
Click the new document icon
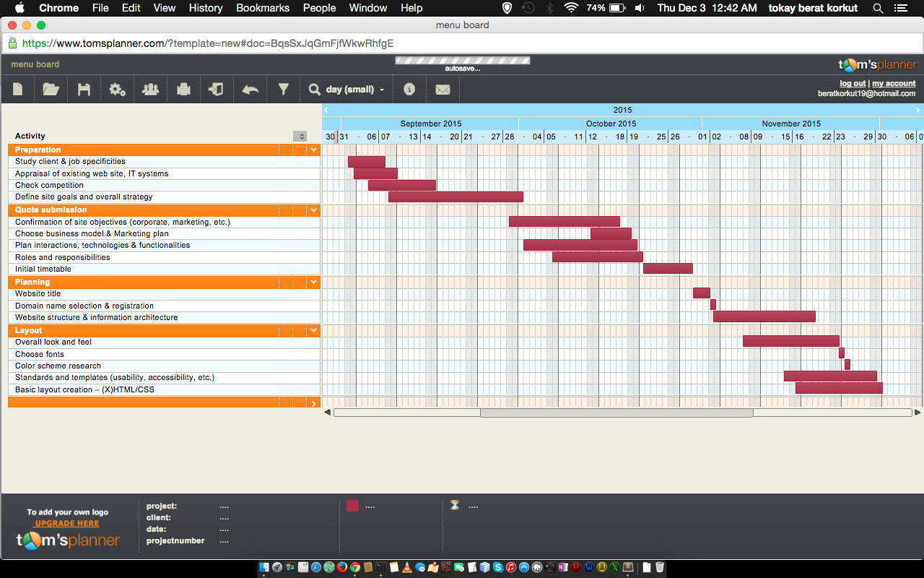point(18,90)
